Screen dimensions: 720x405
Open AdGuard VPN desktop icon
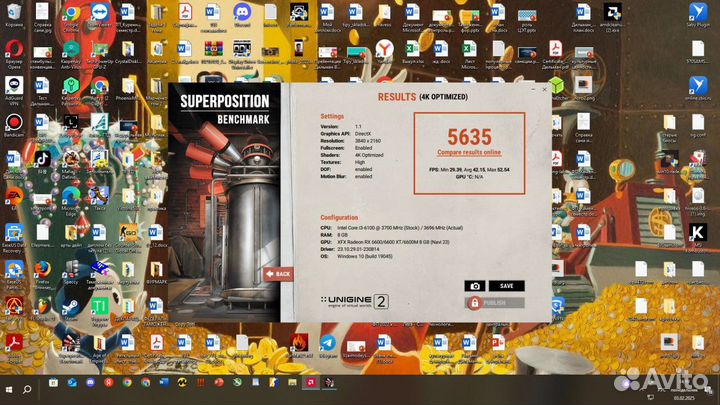pyautogui.click(x=14, y=91)
